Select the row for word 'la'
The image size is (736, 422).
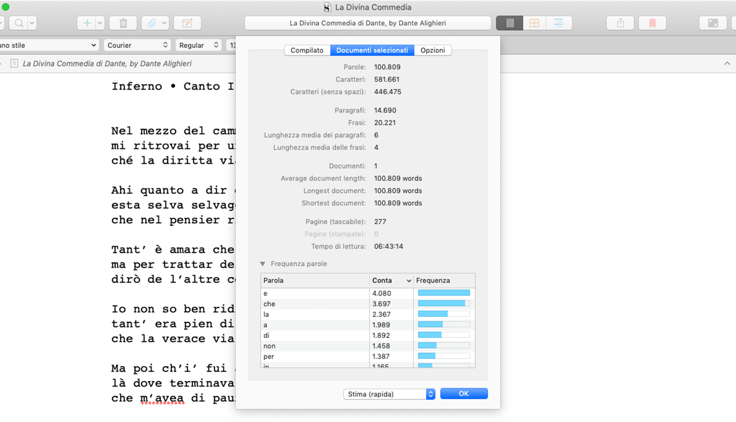coord(368,314)
